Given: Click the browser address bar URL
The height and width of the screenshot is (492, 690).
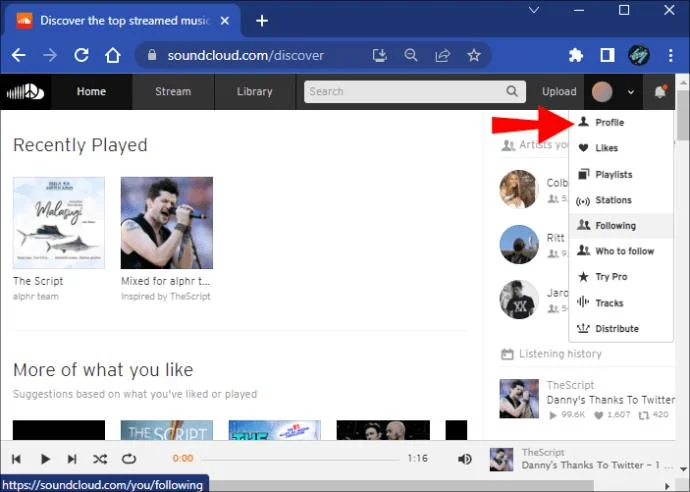Looking at the screenshot, I should (x=246, y=55).
